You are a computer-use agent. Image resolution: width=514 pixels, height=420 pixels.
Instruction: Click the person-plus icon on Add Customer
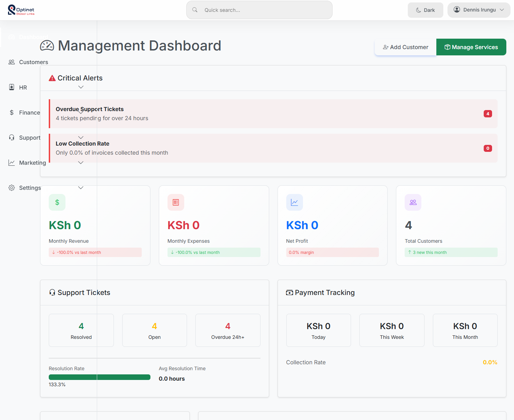pos(386,47)
